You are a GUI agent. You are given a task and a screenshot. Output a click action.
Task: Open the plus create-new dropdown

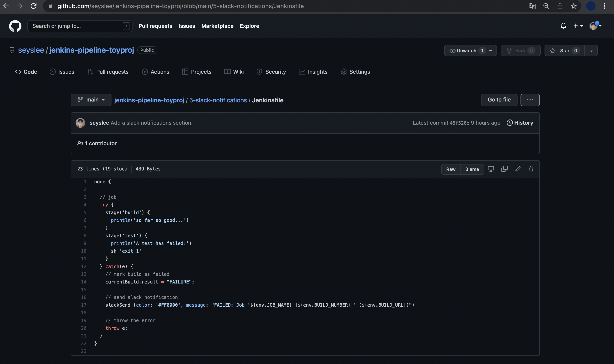(x=578, y=26)
